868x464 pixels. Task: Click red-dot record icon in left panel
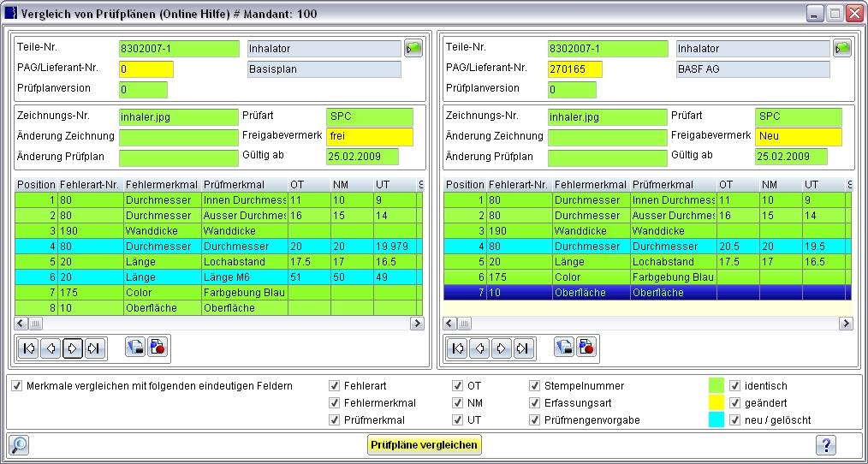[x=157, y=348]
